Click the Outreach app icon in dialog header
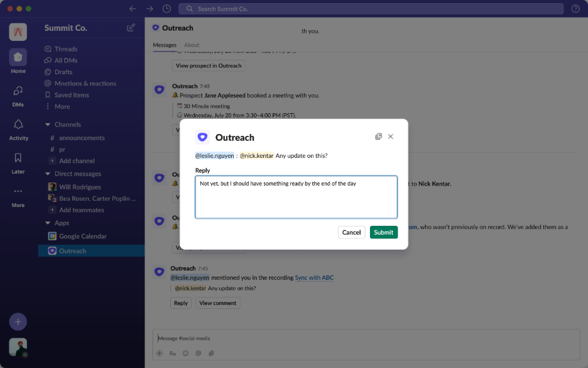588x368 pixels. pos(202,137)
